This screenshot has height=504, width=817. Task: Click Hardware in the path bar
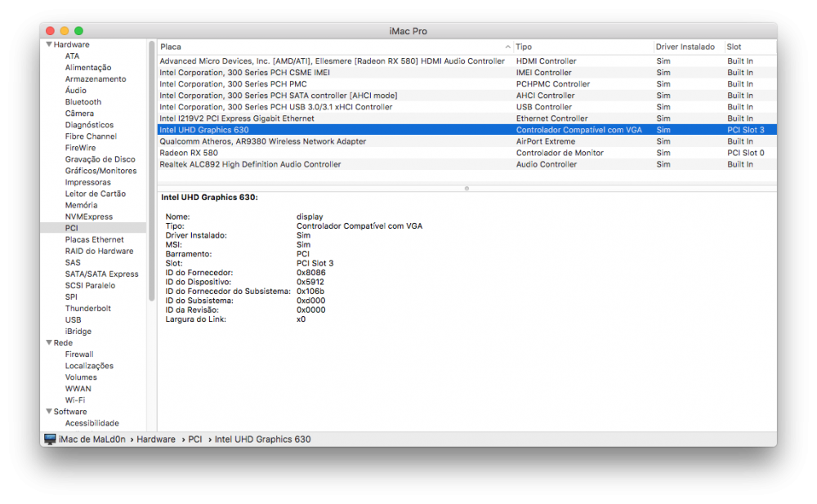[x=156, y=439]
